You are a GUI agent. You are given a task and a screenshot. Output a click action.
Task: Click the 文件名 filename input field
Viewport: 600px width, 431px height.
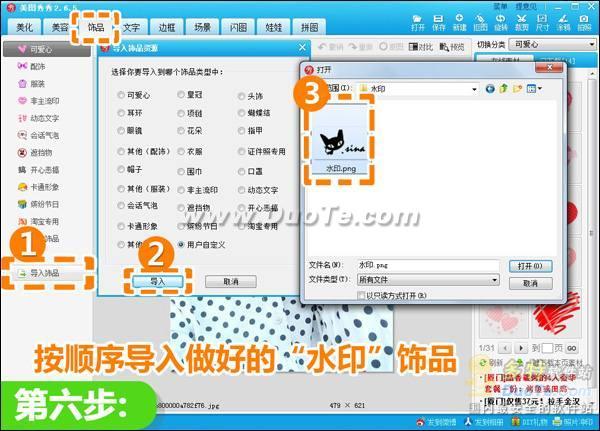click(x=428, y=265)
